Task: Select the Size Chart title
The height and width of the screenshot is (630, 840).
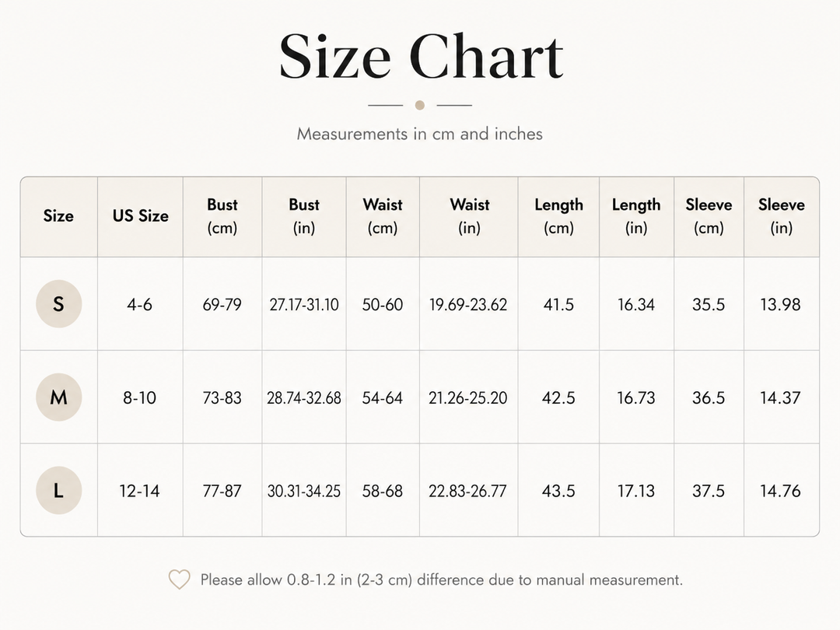Action: (421, 56)
